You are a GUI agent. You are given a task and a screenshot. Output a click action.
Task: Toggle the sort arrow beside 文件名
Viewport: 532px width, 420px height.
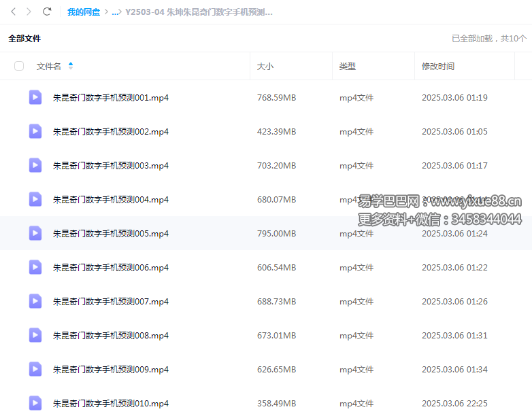(71, 66)
